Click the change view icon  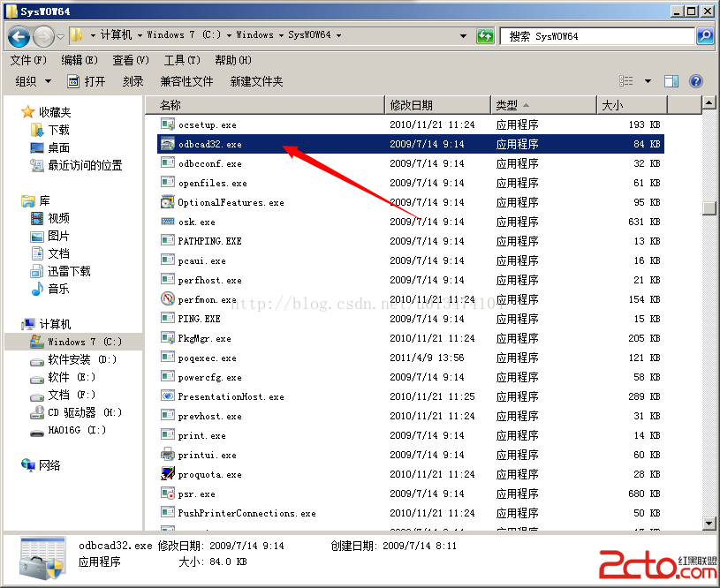[626, 81]
